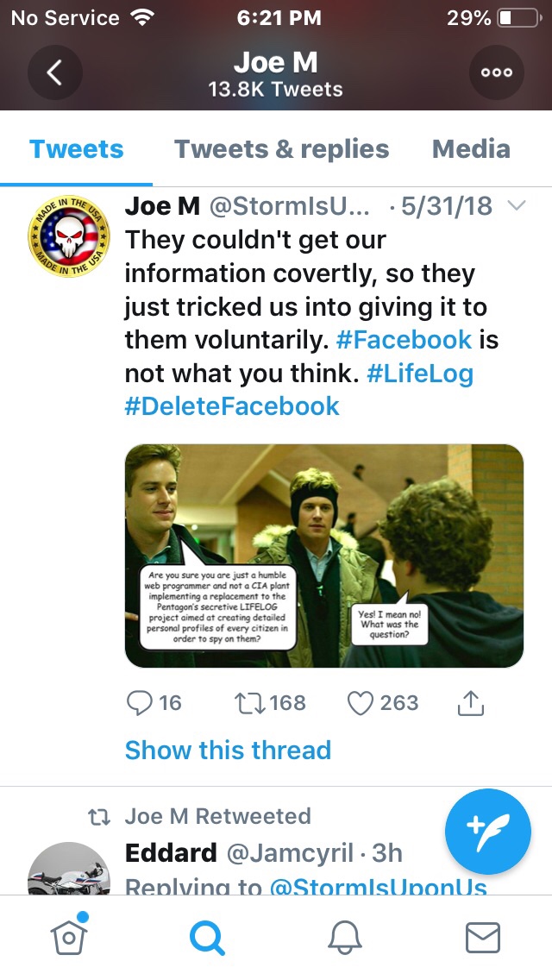Open the three-dot more options menu
This screenshot has height=980, width=552.
tap(497, 72)
